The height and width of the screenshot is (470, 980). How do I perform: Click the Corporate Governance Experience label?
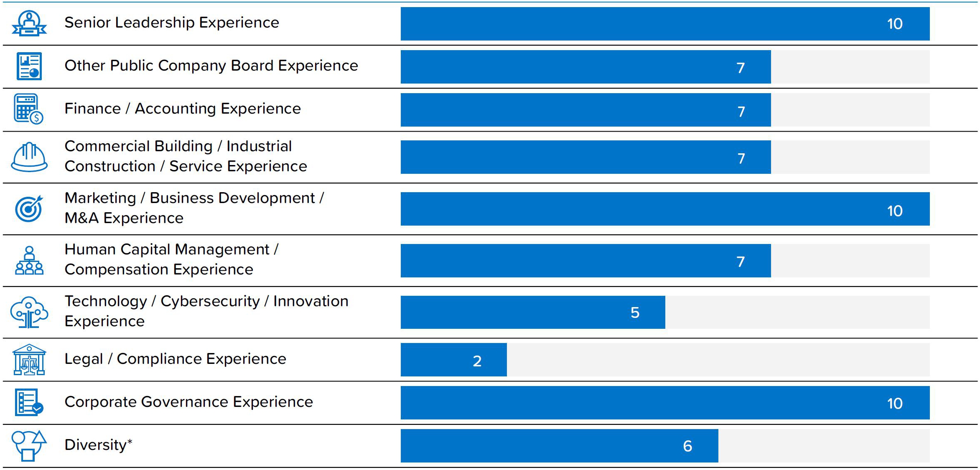click(188, 402)
